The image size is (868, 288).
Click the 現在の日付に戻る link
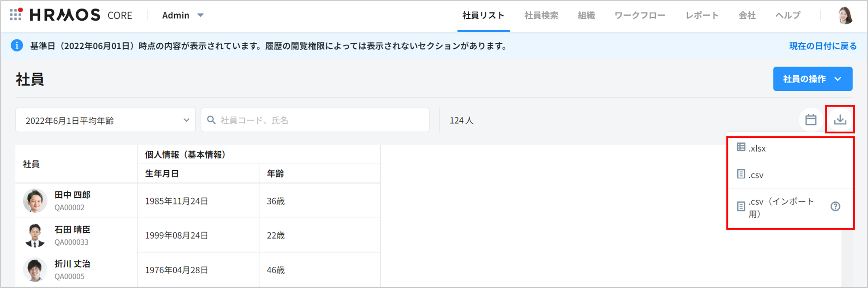(x=823, y=46)
